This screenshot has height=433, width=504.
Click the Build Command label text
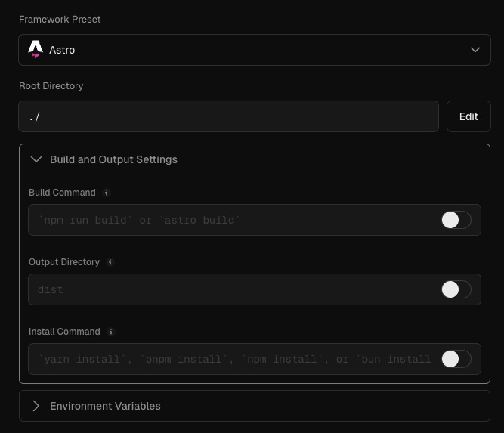(62, 193)
